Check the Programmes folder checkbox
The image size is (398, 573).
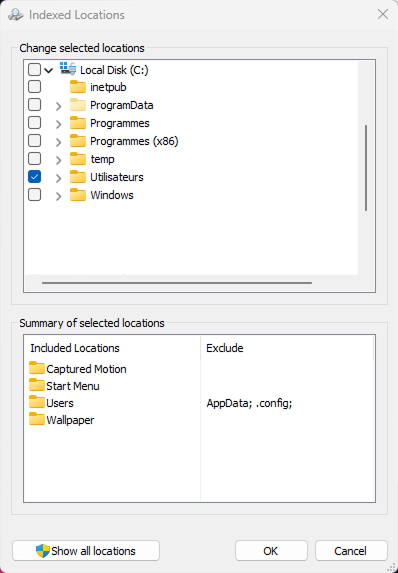point(34,123)
